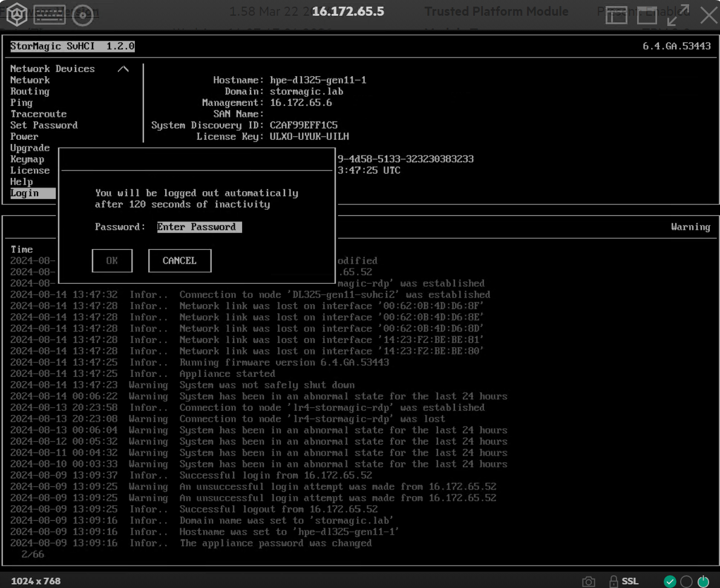Image resolution: width=720 pixels, height=588 pixels.
Task: Capture console screenshot with camera icon
Action: (x=589, y=581)
